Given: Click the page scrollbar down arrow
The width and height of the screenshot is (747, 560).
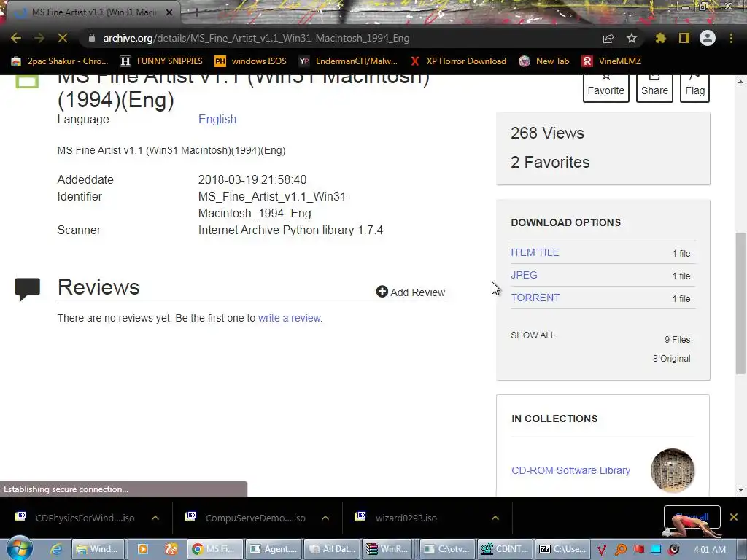Looking at the screenshot, I should coord(740,490).
